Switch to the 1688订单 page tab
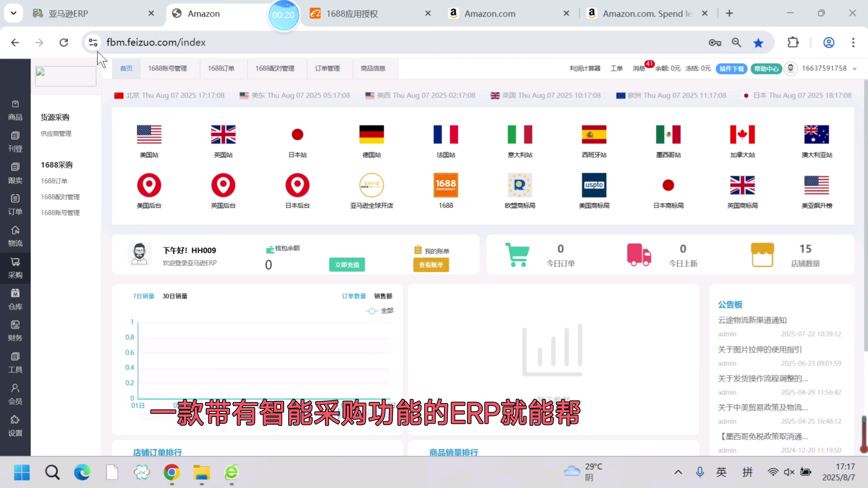 pyautogui.click(x=221, y=68)
